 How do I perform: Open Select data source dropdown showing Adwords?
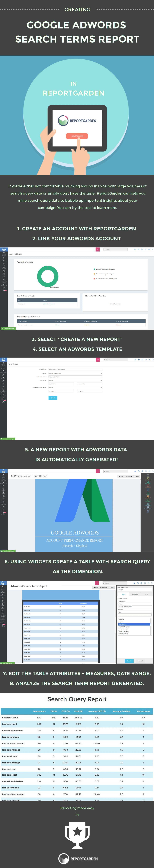coord(135,590)
